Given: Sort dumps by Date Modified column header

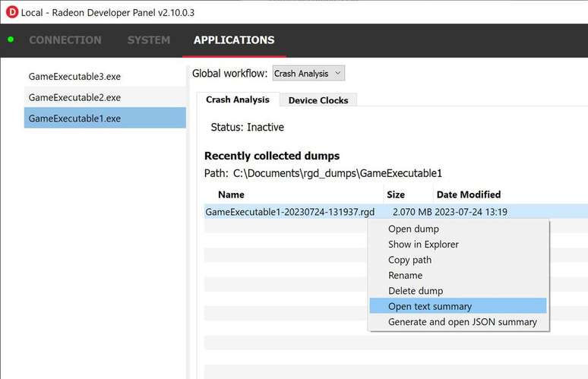Looking at the screenshot, I should [469, 194].
